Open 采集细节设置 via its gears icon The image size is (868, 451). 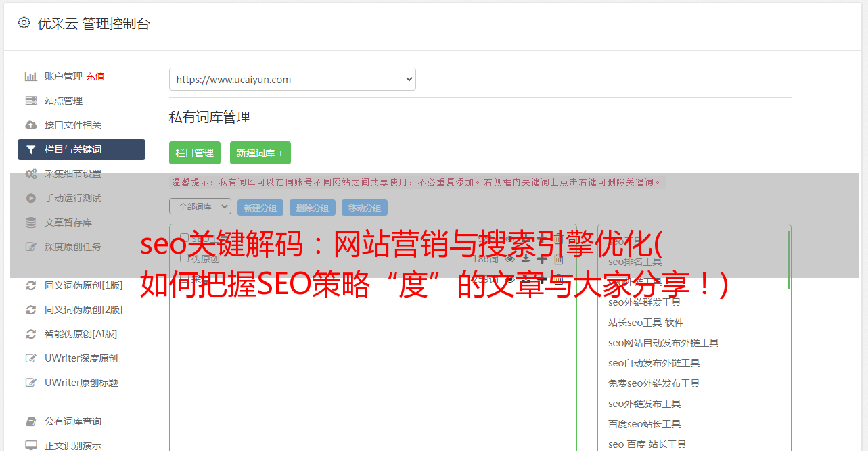(31, 174)
